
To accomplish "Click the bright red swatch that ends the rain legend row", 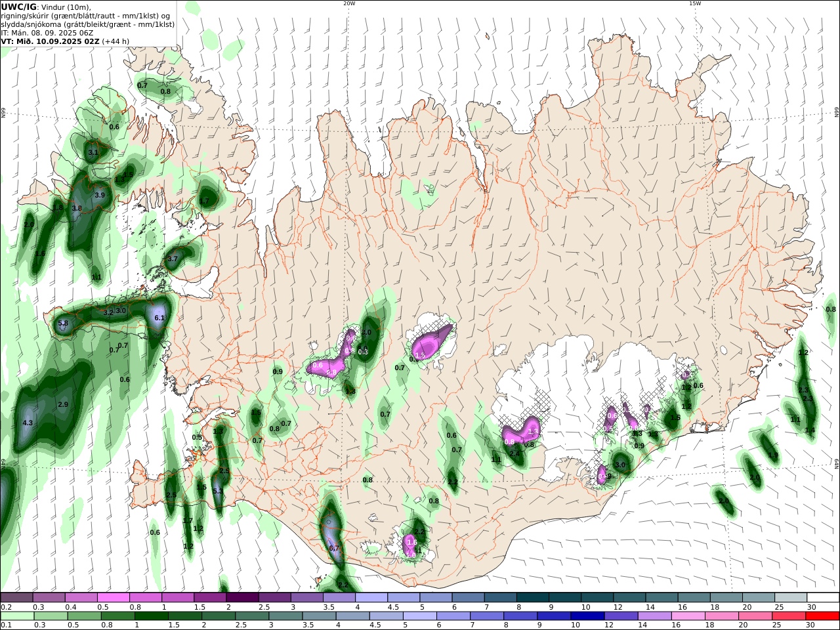I will pyautogui.click(x=822, y=616).
